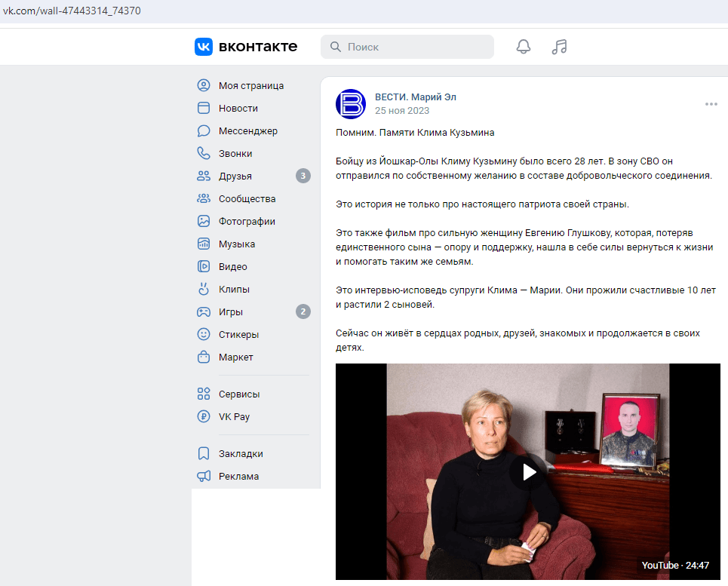
Task: Open the ВЕСТИ. Марий Эл community link
Action: (416, 97)
